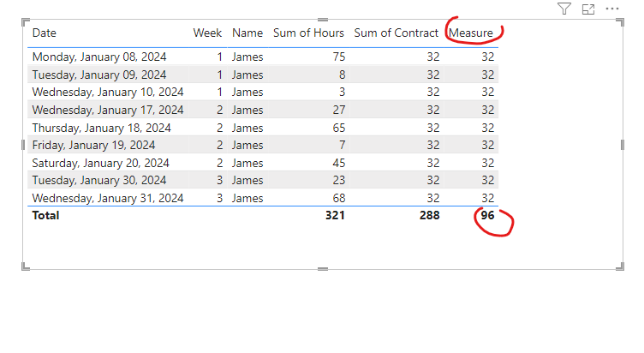644x353 pixels.
Task: Click the hours value 8
Action: (343, 75)
